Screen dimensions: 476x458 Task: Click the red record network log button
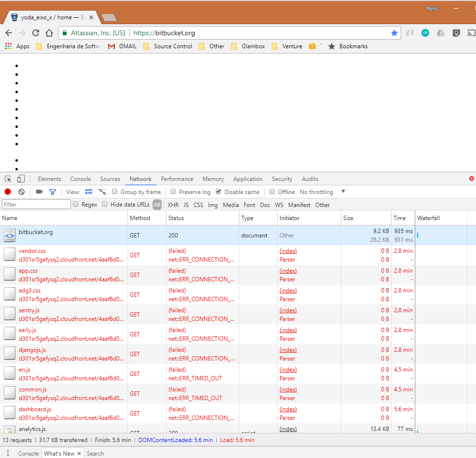coord(8,192)
